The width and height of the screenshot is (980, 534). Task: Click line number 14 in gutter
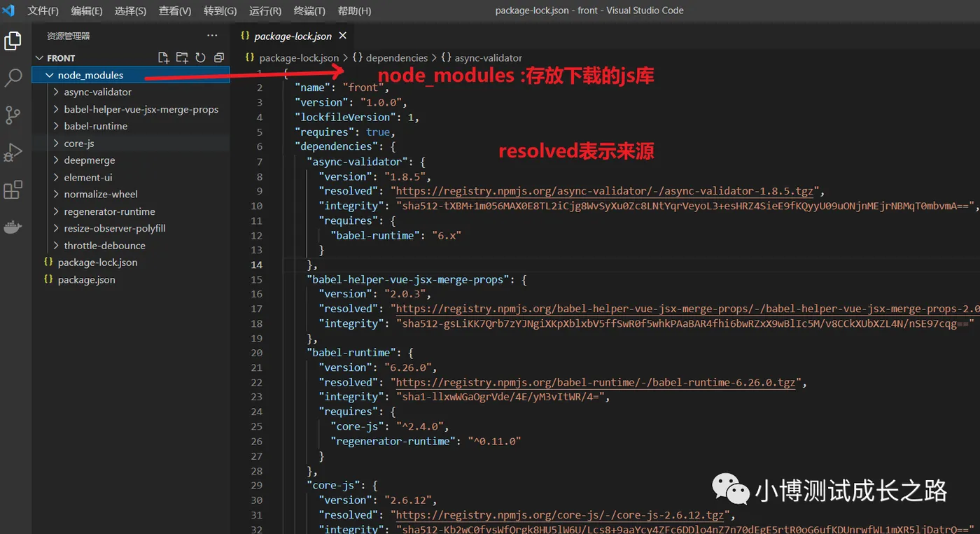(x=256, y=265)
